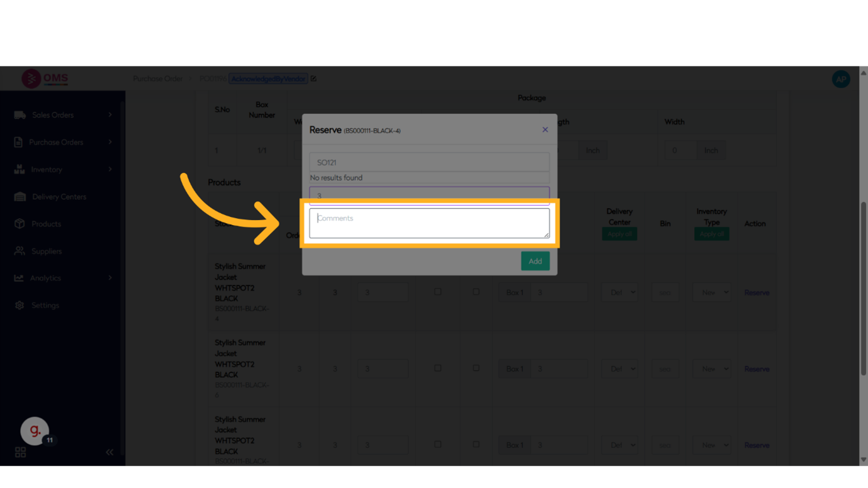Focus the Comments text area
Screen dimensions: 868x488
[x=429, y=223]
